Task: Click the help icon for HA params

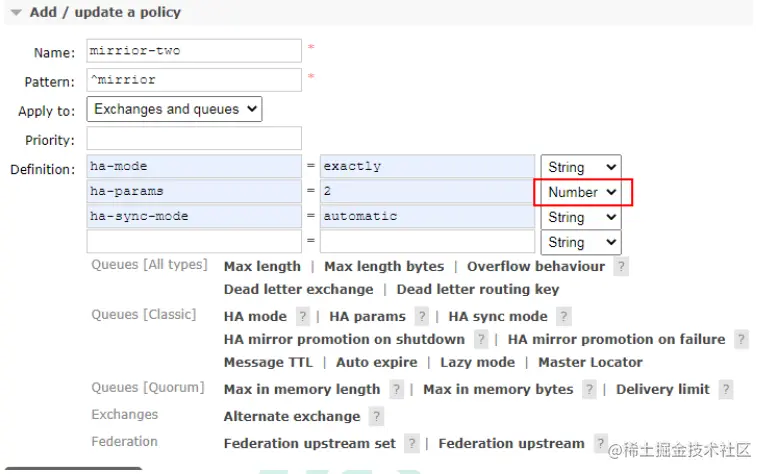Action: 422,317
